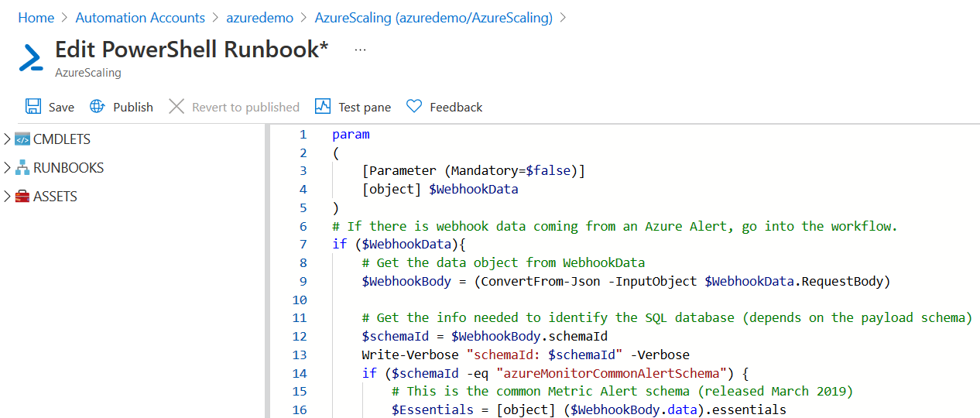
Task: Navigate to azuredemo breadcrumb
Action: [x=259, y=18]
